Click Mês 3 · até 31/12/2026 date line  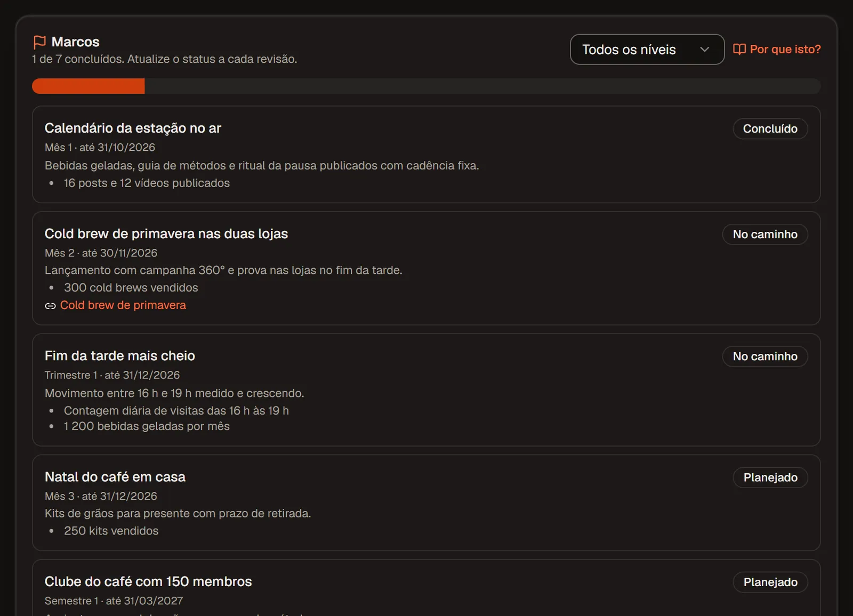[101, 496]
